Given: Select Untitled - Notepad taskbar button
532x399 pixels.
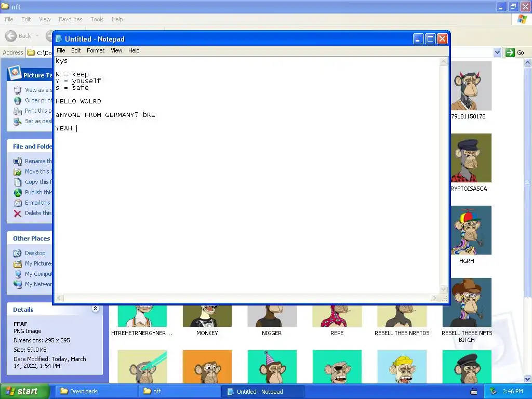Looking at the screenshot, I should (x=262, y=392).
